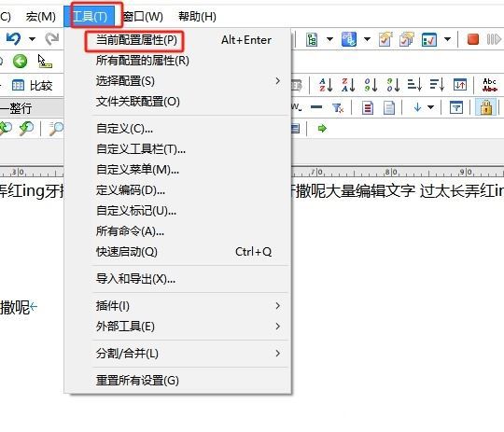This screenshot has width=504, height=432.
Task: Choose 当前配置属性(P) menu entry
Action: click(x=177, y=40)
